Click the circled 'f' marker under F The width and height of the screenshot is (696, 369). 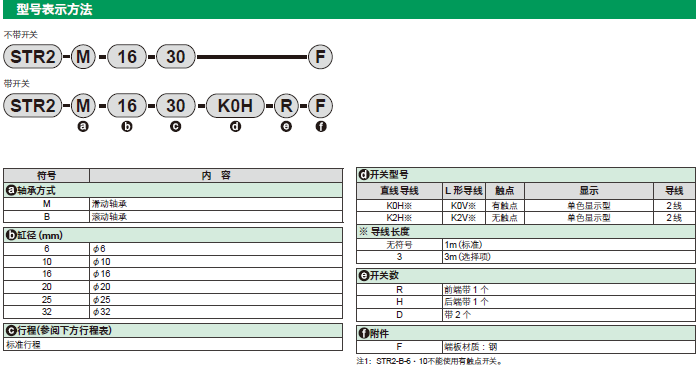tap(320, 127)
